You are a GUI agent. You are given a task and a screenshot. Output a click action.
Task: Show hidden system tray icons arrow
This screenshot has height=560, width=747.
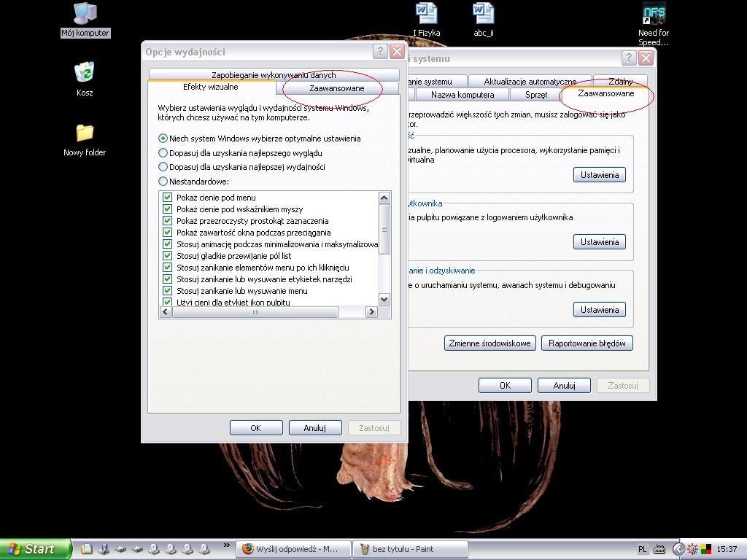tap(678, 549)
